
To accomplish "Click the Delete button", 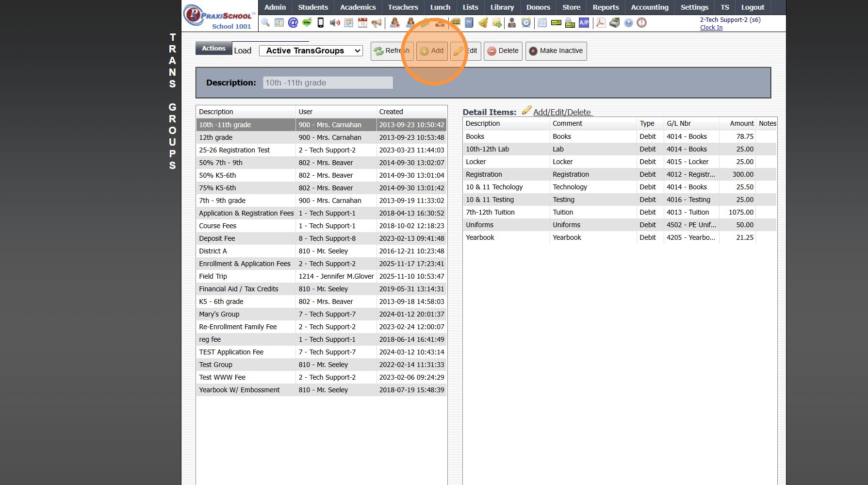I will pyautogui.click(x=503, y=51).
